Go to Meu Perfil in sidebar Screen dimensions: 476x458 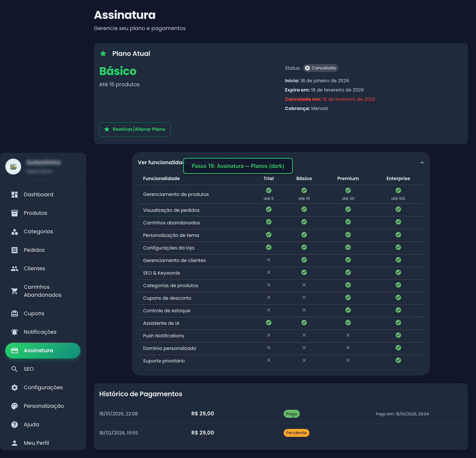point(36,443)
